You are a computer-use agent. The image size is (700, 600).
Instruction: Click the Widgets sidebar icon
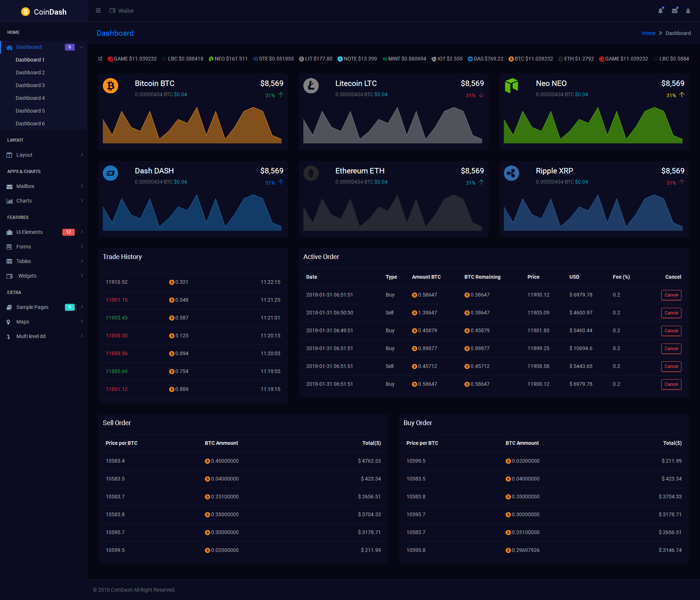9,276
